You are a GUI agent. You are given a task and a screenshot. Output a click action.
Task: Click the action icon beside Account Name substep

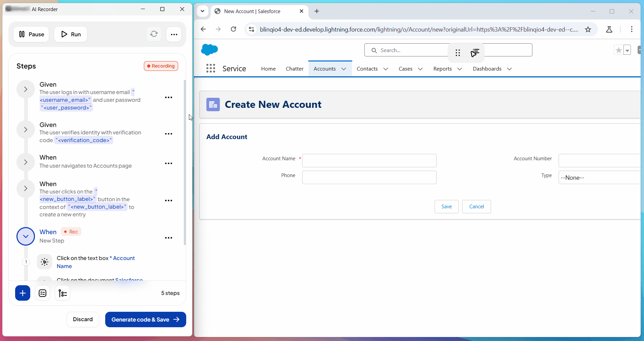pyautogui.click(x=44, y=262)
